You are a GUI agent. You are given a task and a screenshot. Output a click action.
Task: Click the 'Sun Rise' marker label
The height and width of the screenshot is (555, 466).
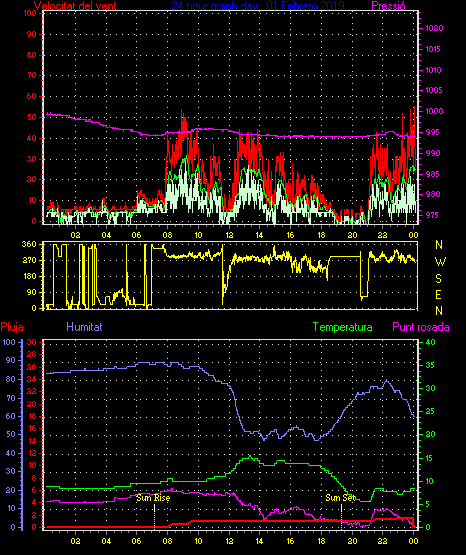(153, 498)
